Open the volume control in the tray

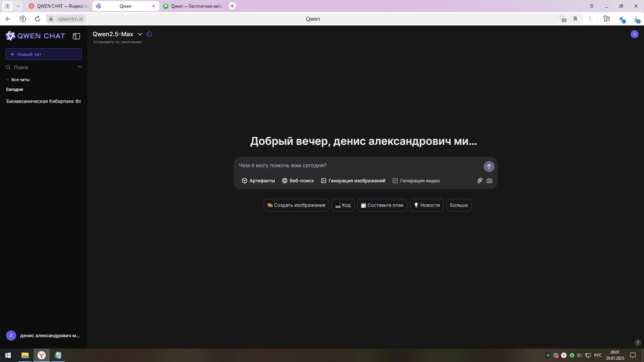point(580,356)
